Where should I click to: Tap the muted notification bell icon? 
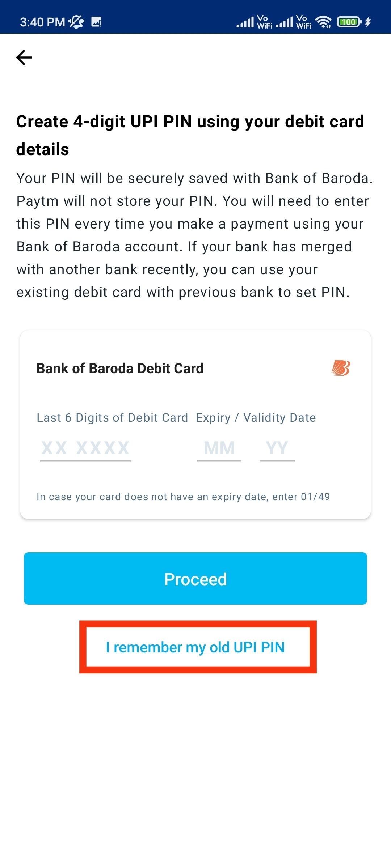76,22
